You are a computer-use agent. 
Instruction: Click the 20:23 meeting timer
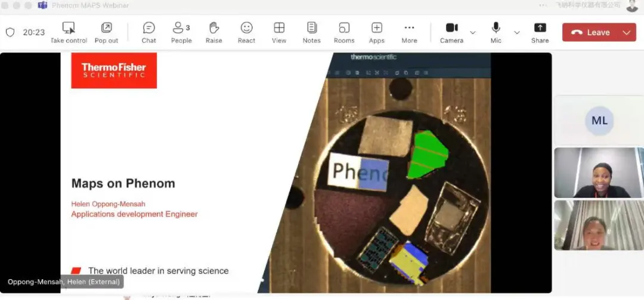33,32
